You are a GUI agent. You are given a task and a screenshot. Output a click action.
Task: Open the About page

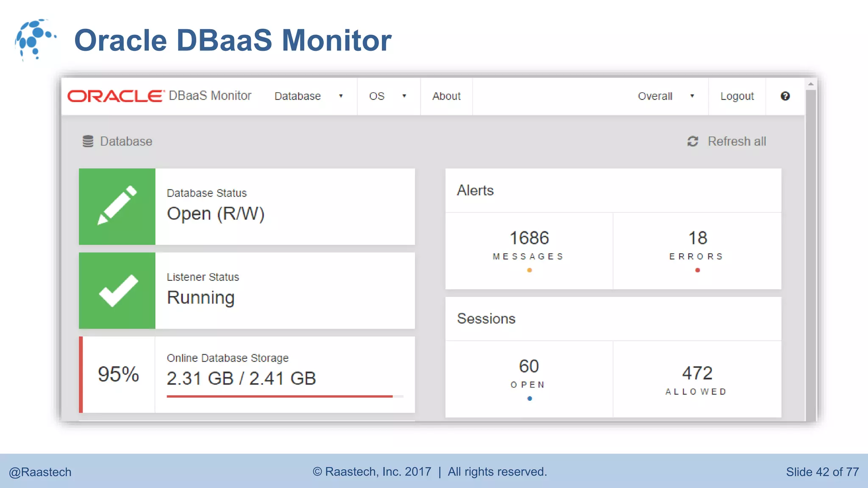[446, 96]
